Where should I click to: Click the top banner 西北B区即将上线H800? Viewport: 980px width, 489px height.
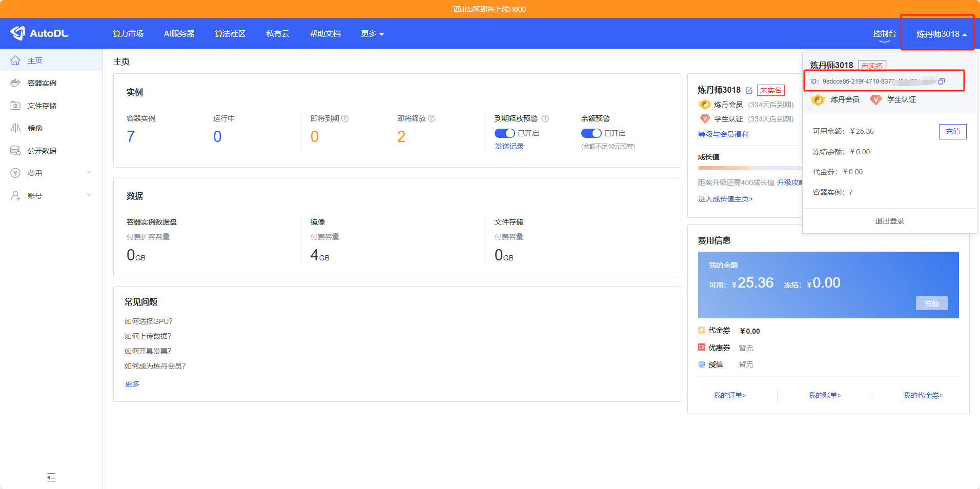(489, 9)
